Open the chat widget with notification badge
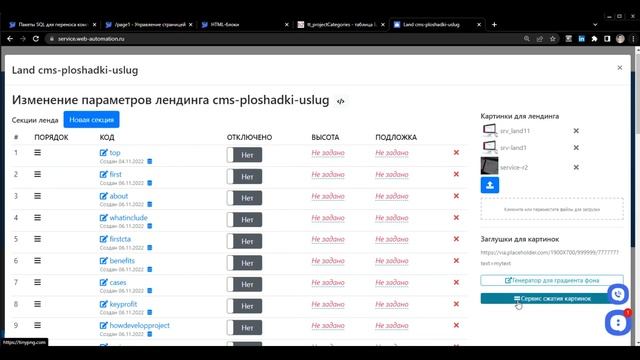 (618, 323)
